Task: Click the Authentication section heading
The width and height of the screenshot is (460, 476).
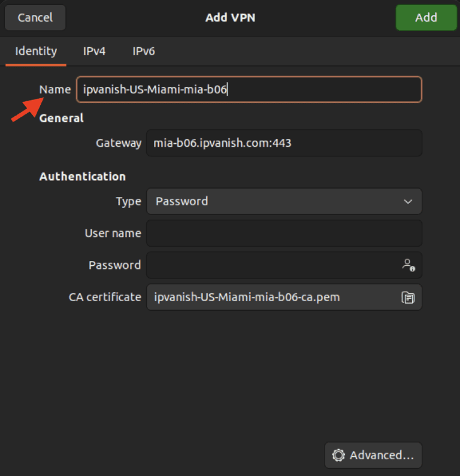Action: pos(83,177)
